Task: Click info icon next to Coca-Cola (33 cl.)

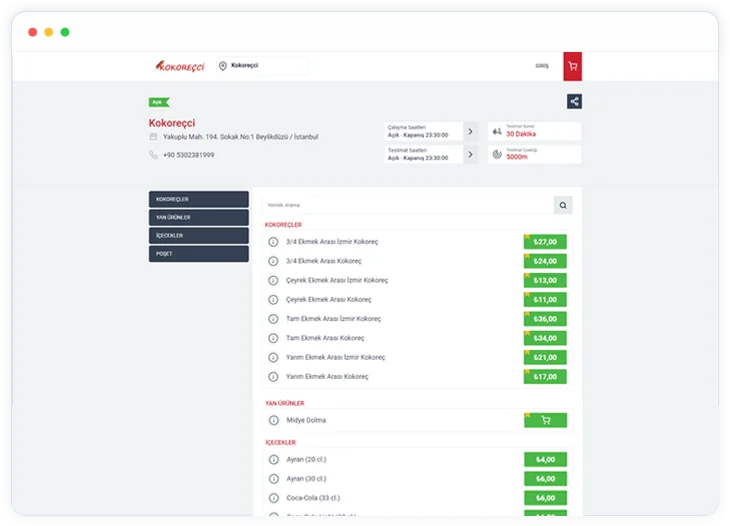Action: click(x=273, y=498)
